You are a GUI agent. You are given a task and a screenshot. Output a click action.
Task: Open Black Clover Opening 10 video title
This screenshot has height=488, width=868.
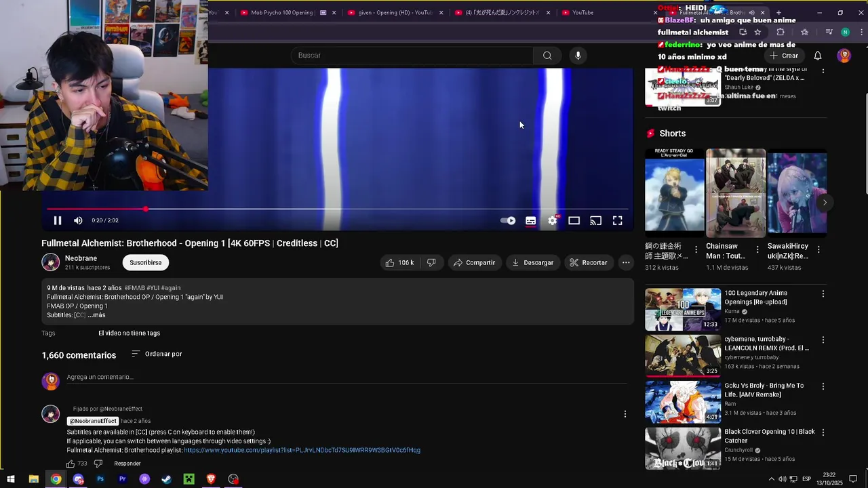(770, 436)
